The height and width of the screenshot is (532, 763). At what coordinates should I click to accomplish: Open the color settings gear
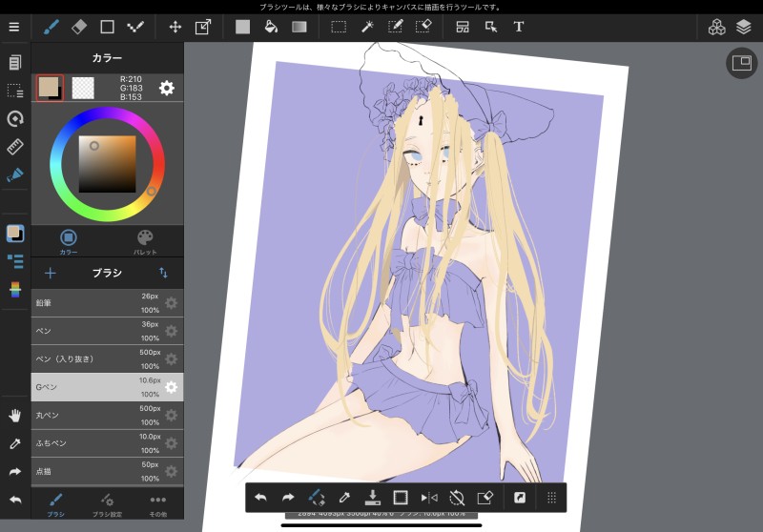[166, 88]
